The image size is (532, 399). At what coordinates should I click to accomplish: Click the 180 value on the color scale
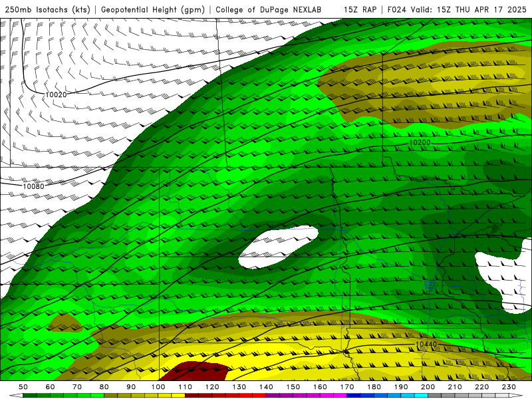[374, 387]
